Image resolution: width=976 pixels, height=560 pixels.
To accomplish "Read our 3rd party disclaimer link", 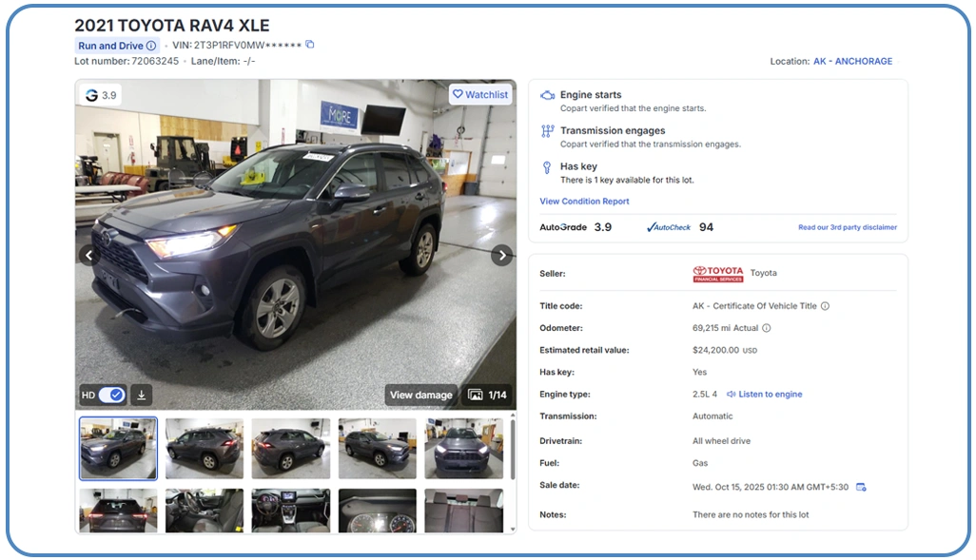I will tap(848, 227).
